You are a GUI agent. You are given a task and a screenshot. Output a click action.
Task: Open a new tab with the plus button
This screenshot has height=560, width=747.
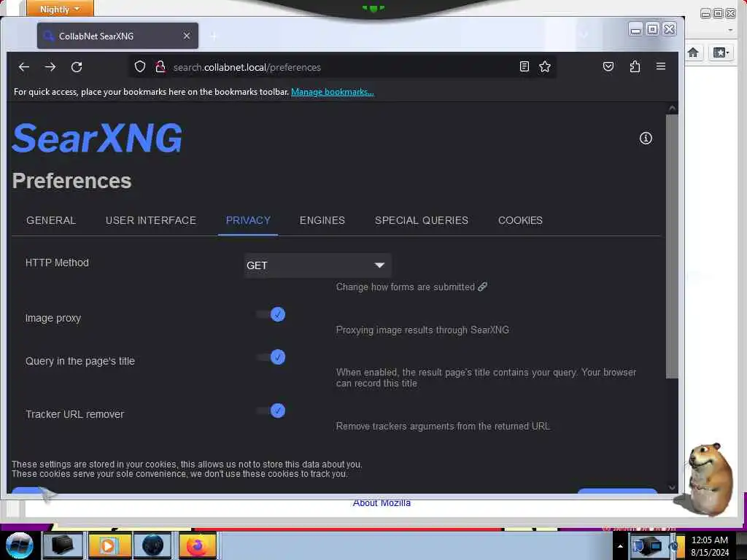[214, 36]
